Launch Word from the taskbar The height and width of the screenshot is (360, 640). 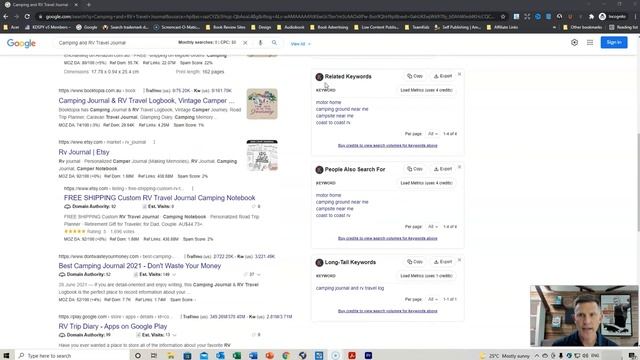(x=253, y=356)
